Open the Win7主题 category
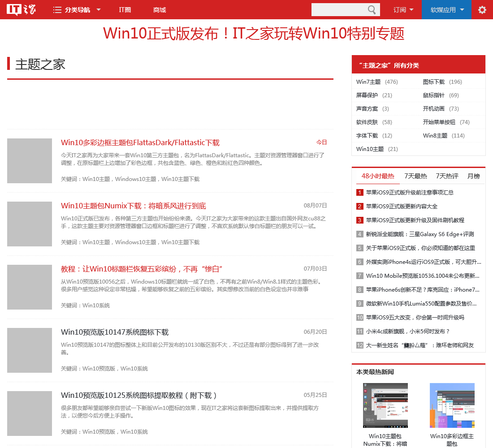This screenshot has height=448, width=493. [368, 82]
